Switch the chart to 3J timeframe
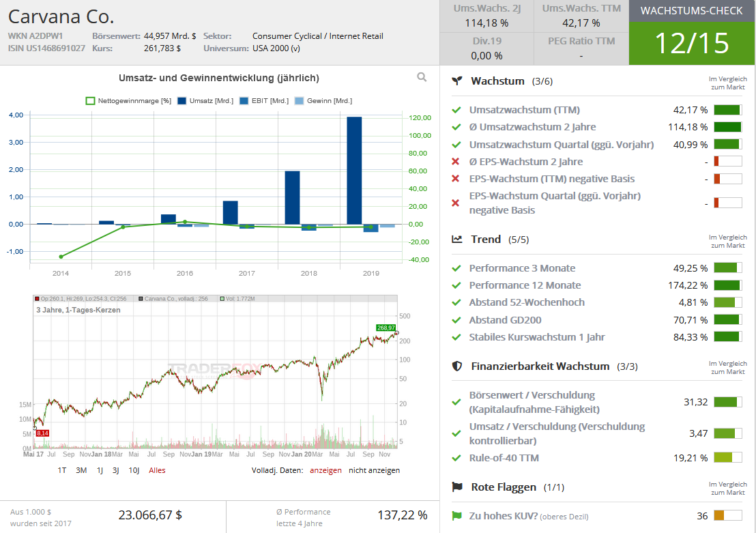756x533 pixels. click(x=116, y=470)
